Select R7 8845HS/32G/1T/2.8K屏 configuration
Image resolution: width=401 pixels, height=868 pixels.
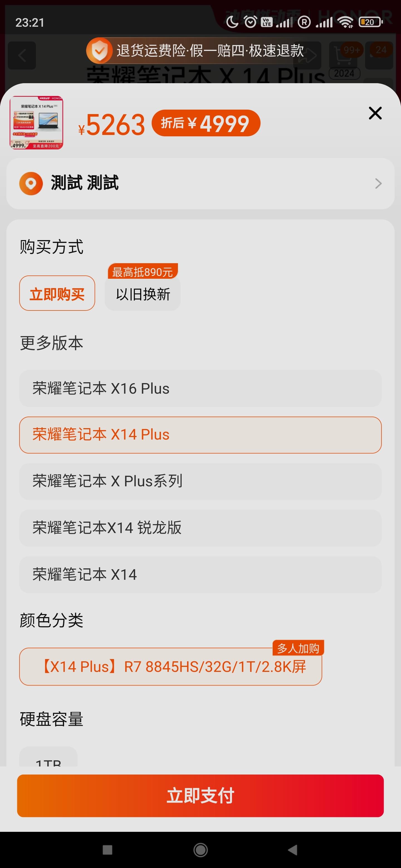(x=171, y=667)
